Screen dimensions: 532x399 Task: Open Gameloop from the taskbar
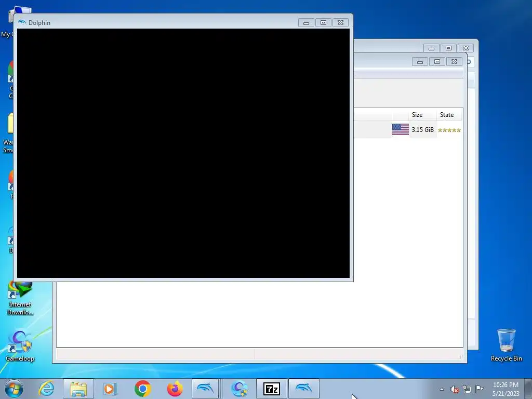[x=240, y=389]
